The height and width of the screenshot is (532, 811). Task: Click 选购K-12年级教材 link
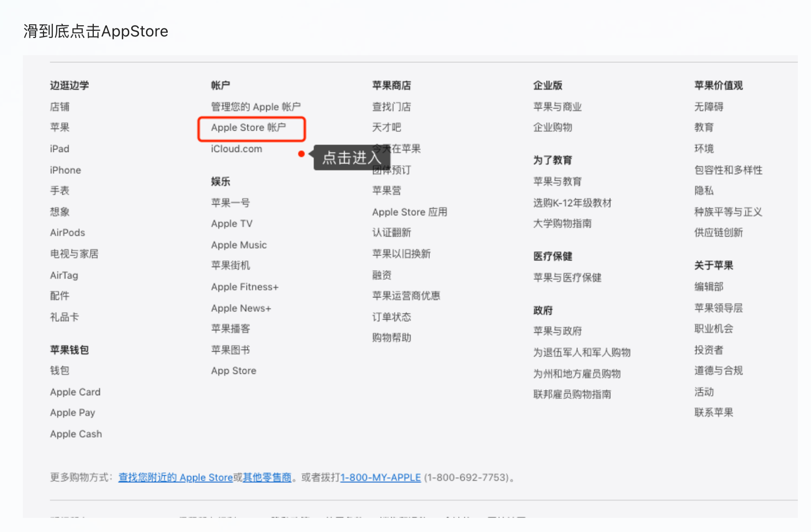[x=573, y=203]
